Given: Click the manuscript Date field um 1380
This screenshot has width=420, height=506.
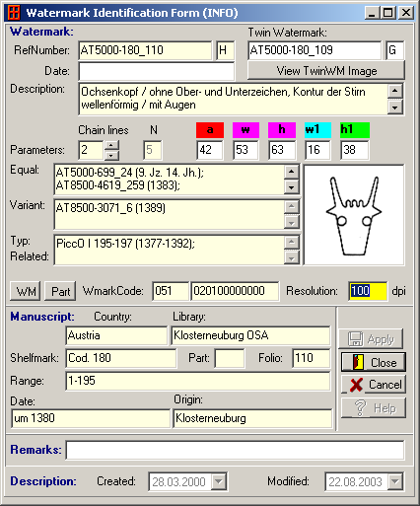Looking at the screenshot, I should [91, 418].
